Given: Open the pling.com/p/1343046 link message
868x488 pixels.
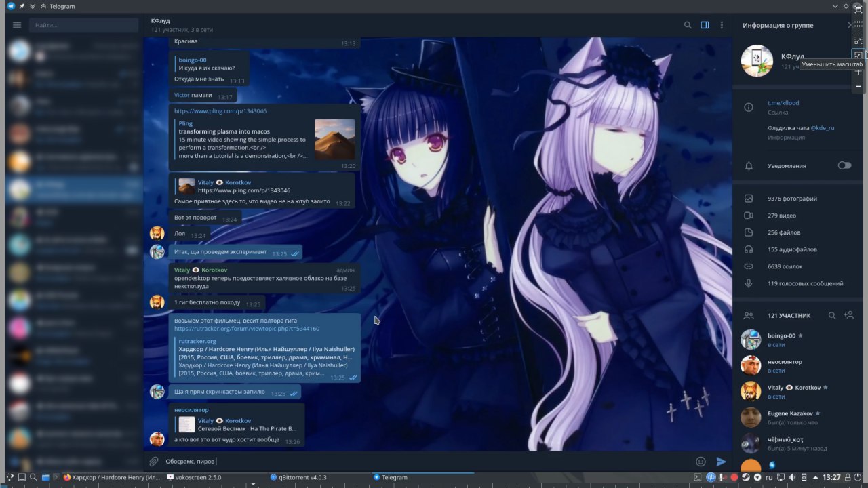Looking at the screenshot, I should (220, 110).
